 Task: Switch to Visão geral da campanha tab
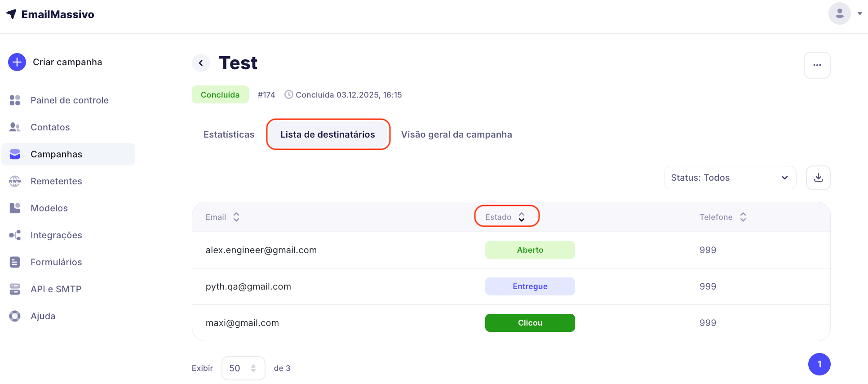click(456, 134)
